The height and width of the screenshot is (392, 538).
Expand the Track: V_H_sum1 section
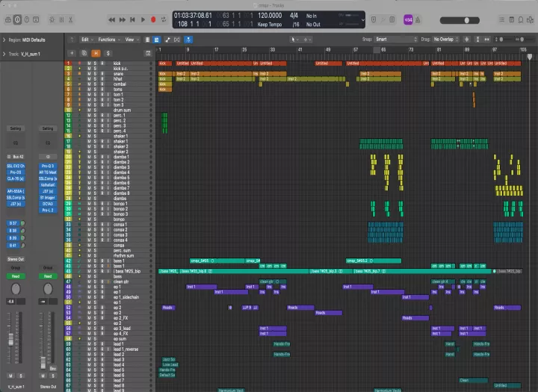(4, 54)
